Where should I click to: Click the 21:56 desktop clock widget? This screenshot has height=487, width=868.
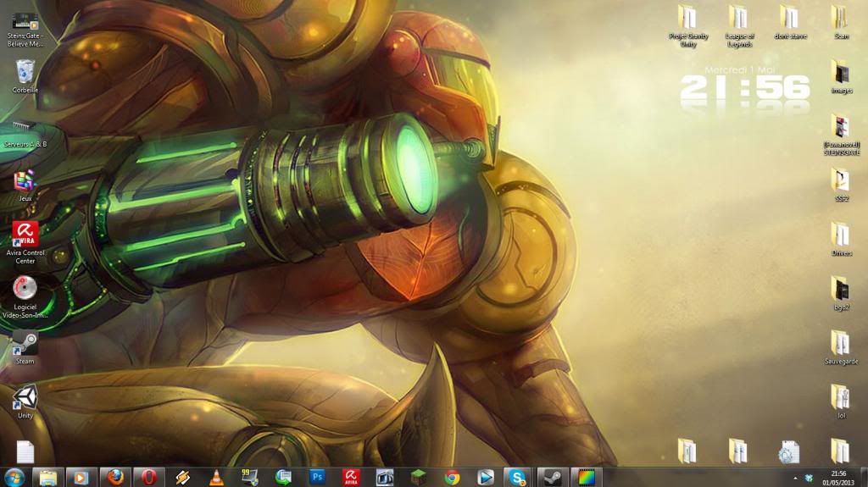click(x=744, y=89)
